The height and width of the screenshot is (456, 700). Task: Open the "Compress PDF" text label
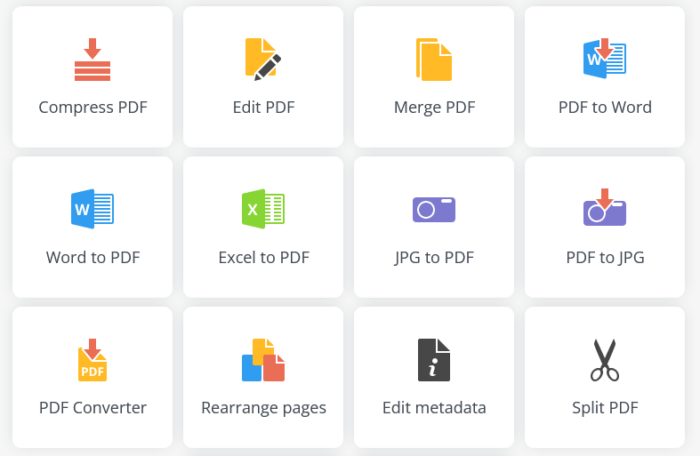click(93, 108)
